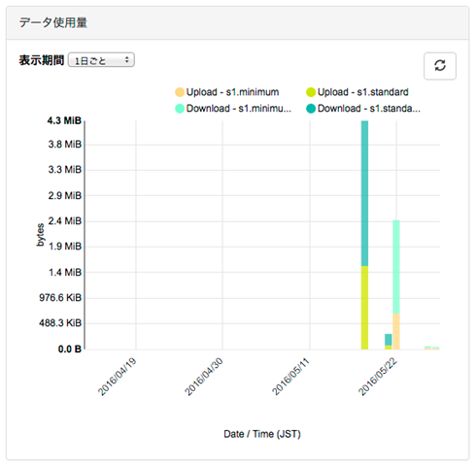This screenshot has width=476, height=466.
Task: Click the 2.9 MiB axis value
Action: [x=65, y=195]
